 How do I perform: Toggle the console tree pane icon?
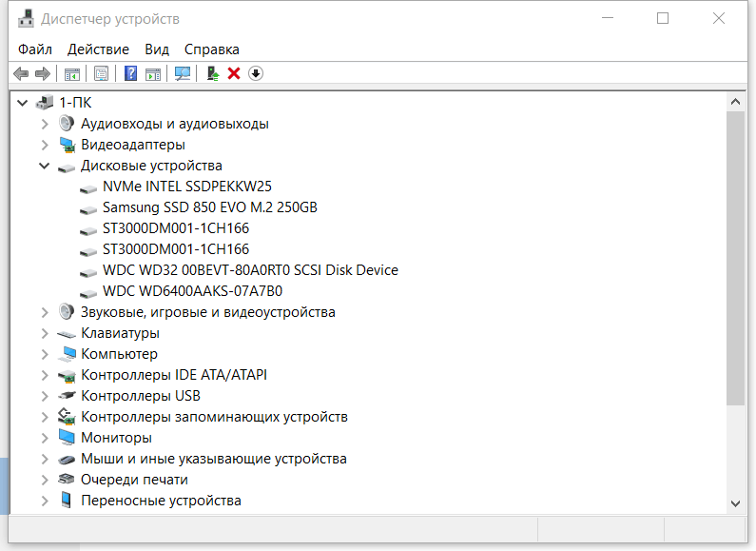click(72, 74)
